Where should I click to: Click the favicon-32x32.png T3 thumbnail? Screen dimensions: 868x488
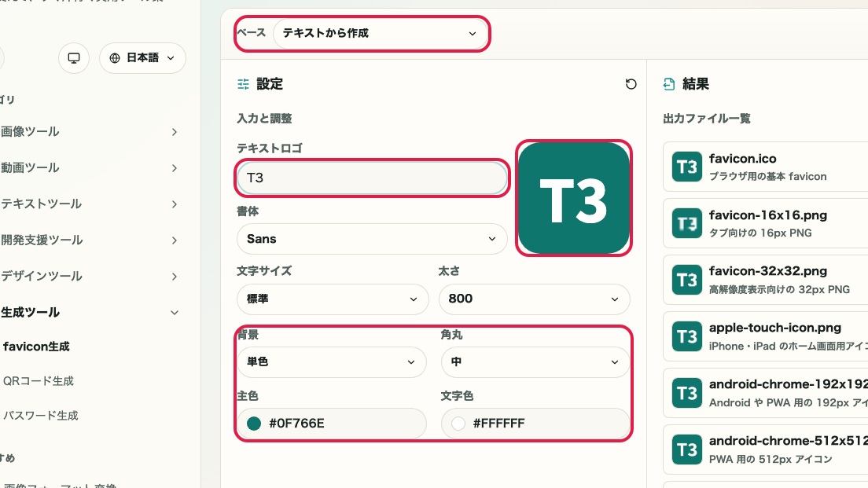pyautogui.click(x=687, y=280)
